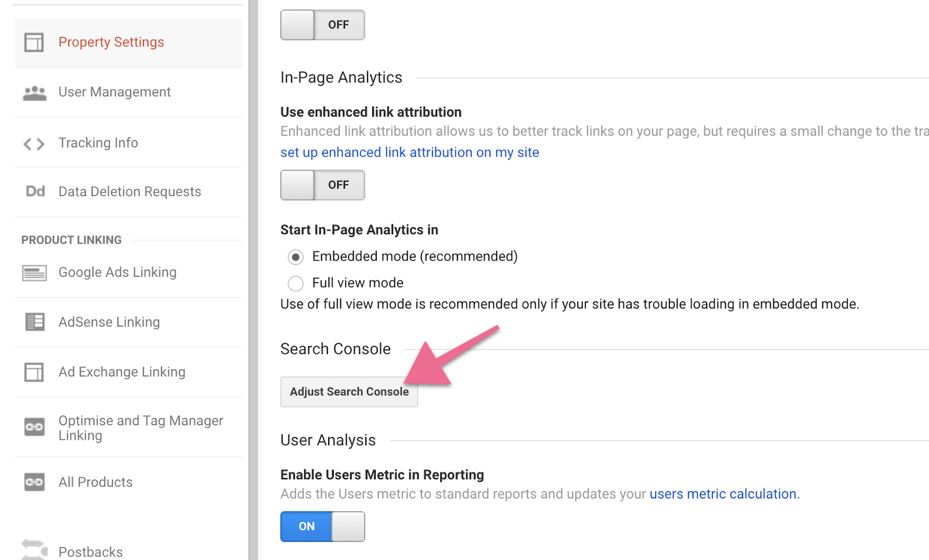Select Full view mode radio button
Viewport: 929px width, 560px height.
point(296,283)
